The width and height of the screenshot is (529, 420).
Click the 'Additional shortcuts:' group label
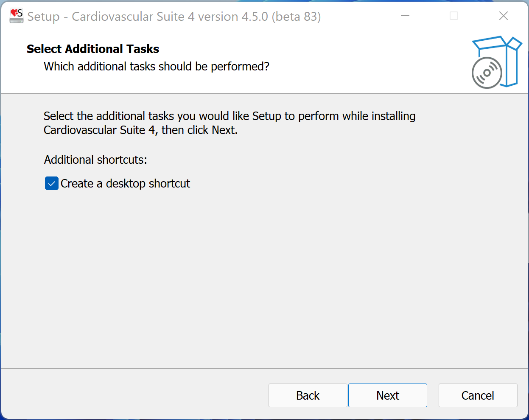(x=95, y=160)
